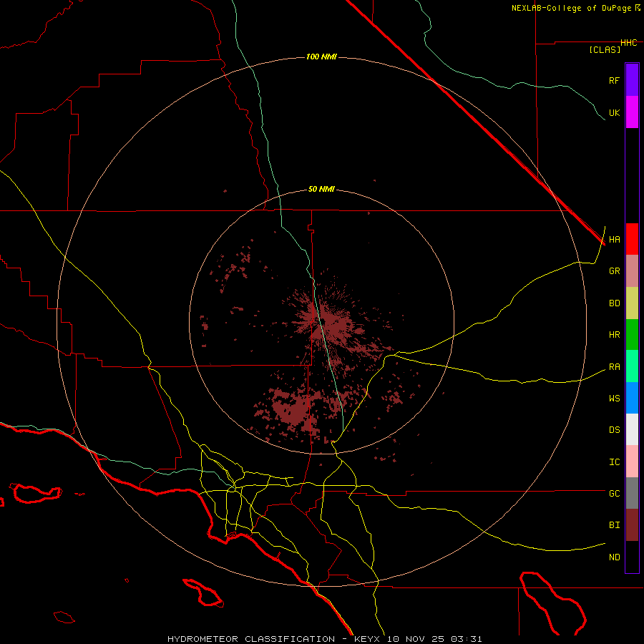Click the RF legend label

click(x=614, y=80)
